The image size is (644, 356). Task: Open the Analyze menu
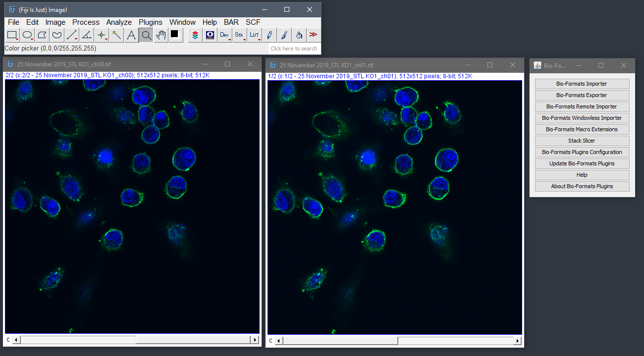(x=119, y=22)
